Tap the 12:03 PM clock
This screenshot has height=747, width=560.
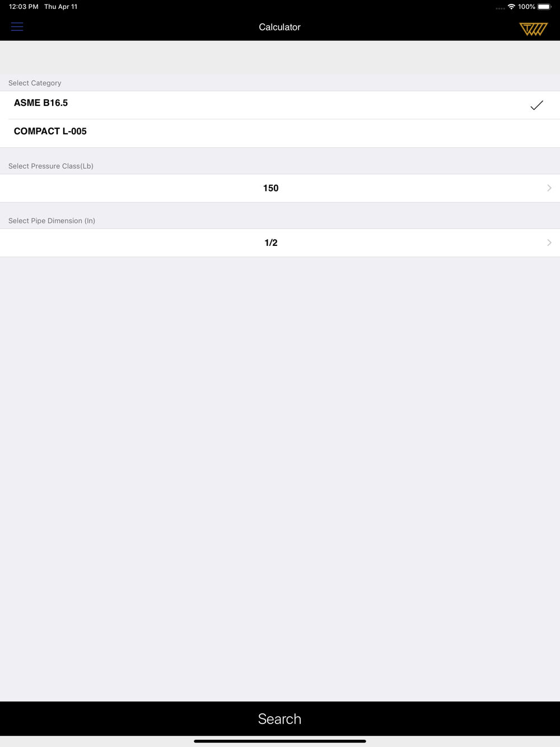point(24,7)
